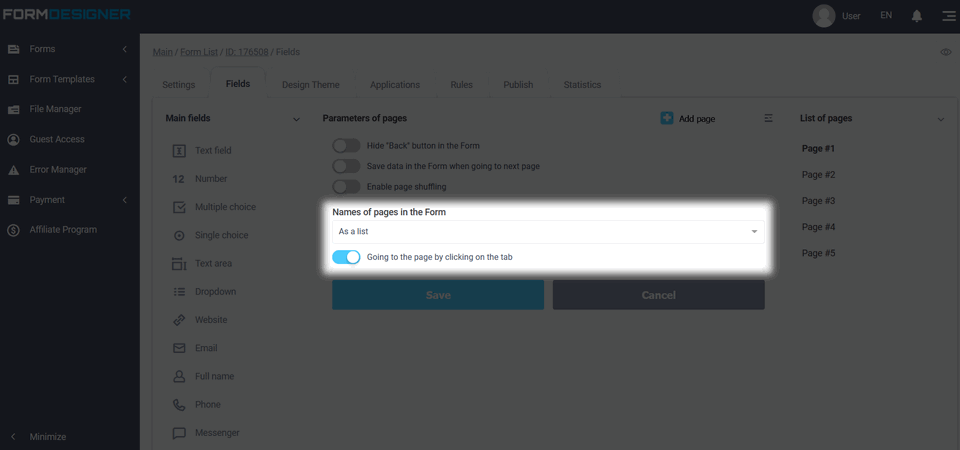Click the Error Manager menu label
Viewport: 960px width, 450px height.
58,170
